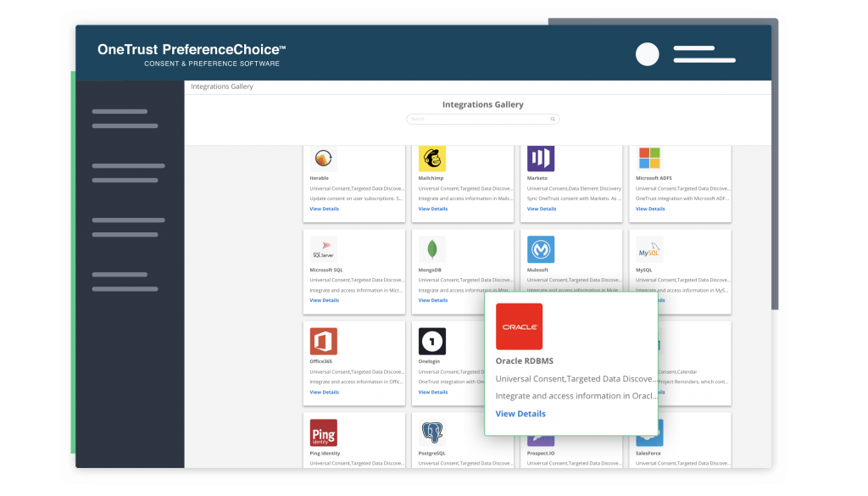Click the Mailchimp monkey logo
Image resolution: width=868 pixels, height=496 pixels.
tap(431, 159)
